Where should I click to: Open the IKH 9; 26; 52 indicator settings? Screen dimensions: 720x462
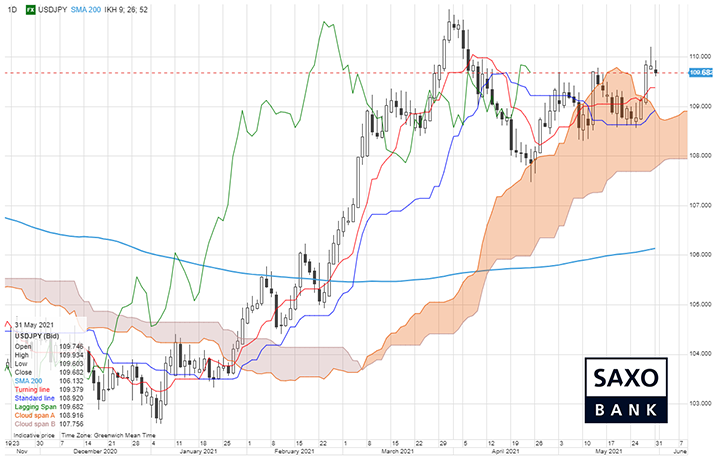(127, 10)
